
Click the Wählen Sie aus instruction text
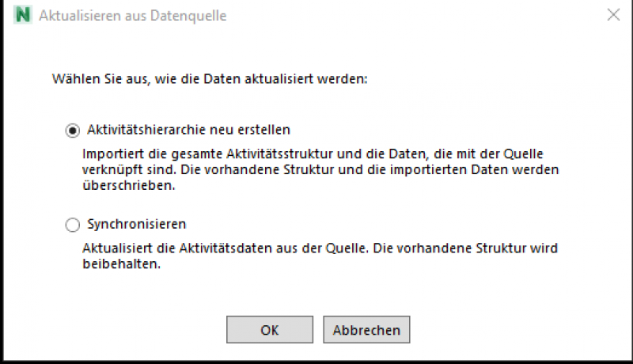coord(211,79)
